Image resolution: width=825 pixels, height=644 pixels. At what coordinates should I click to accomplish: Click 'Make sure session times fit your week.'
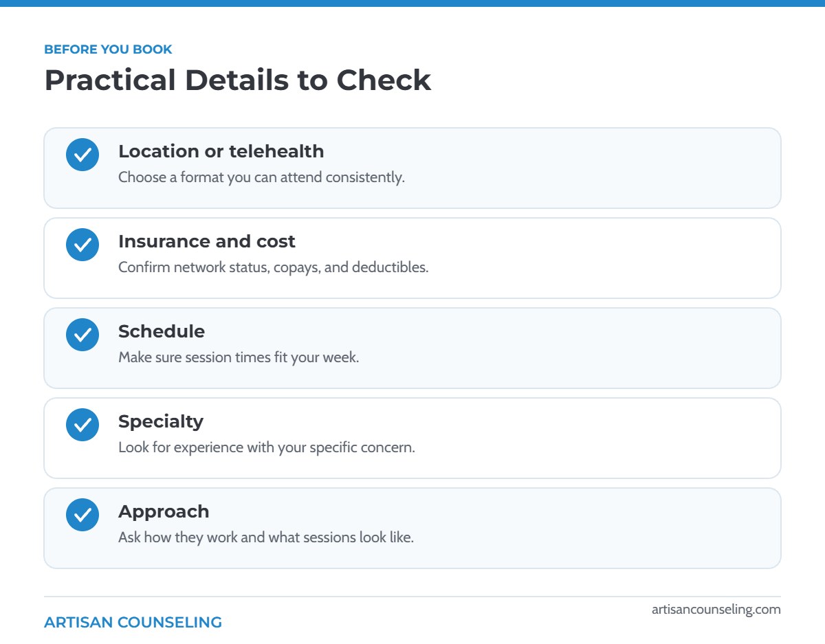(x=239, y=357)
